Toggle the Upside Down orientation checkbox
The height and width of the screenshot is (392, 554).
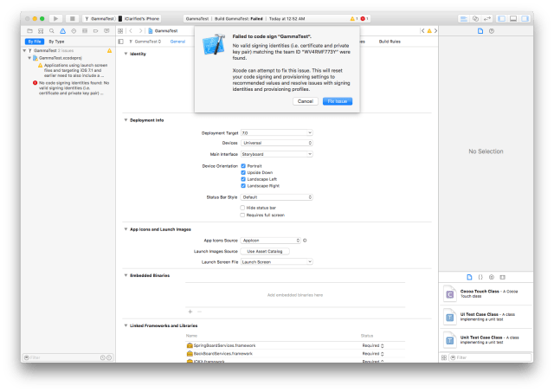[243, 173]
